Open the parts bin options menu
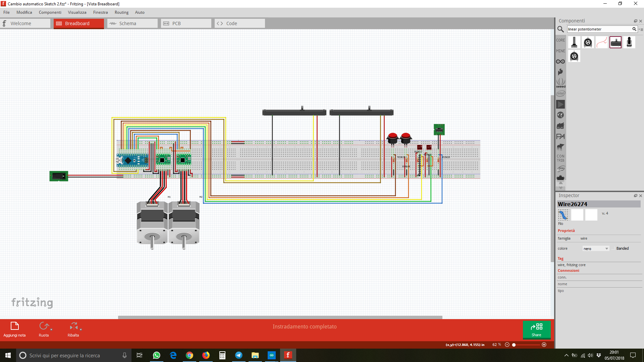 point(641,29)
